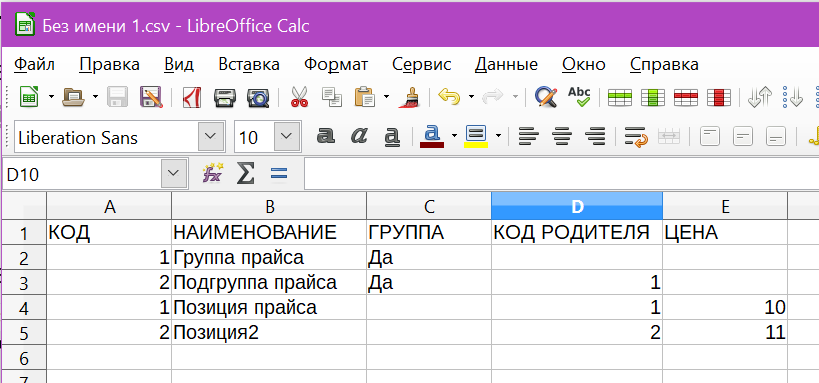Viewport: 819px width, 383px height.
Task: Click the Redo arrow icon
Action: 493,97
